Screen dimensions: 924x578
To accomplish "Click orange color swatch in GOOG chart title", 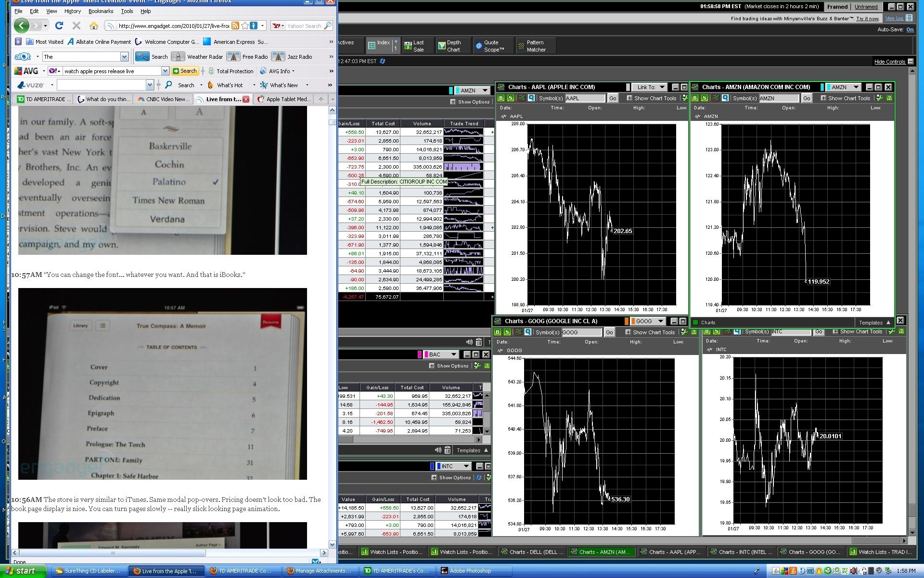I will [627, 321].
